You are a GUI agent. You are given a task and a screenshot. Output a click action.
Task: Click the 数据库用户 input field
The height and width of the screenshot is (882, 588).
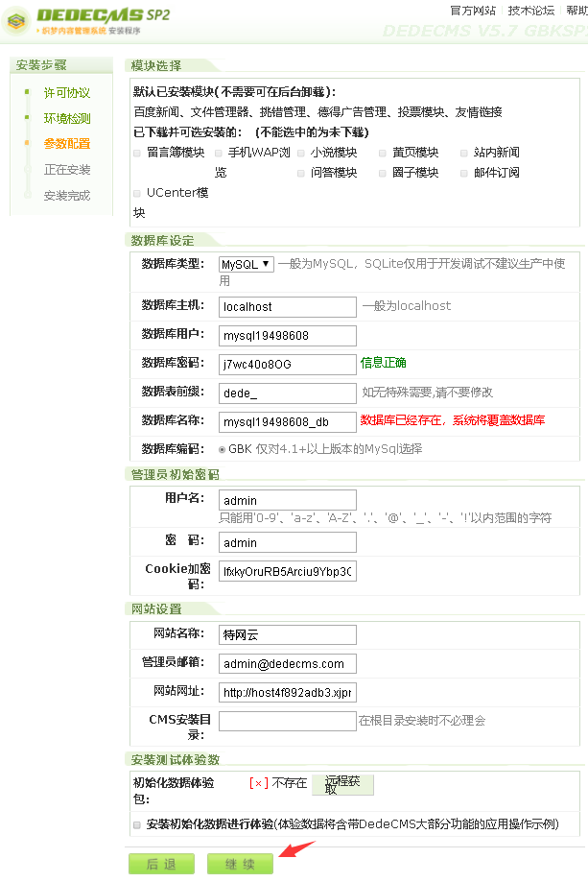coord(287,336)
